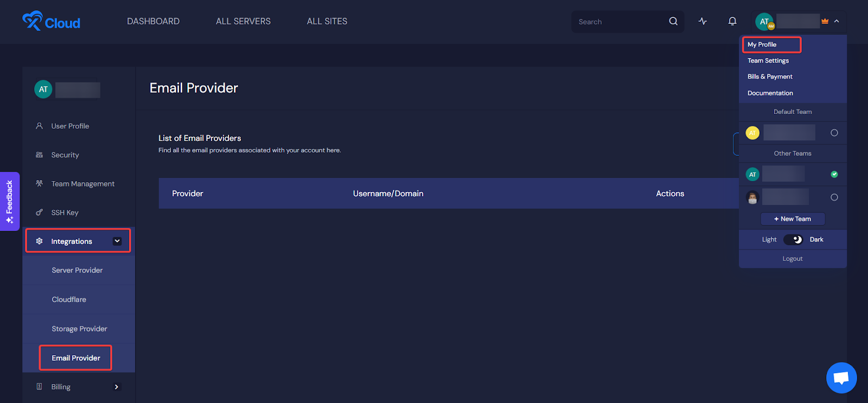868x403 pixels.
Task: Click Logout in the account menu
Action: pos(793,259)
